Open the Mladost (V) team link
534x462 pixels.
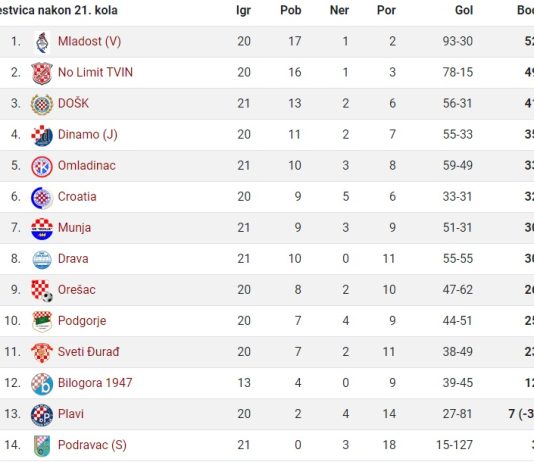pyautogui.click(x=89, y=41)
